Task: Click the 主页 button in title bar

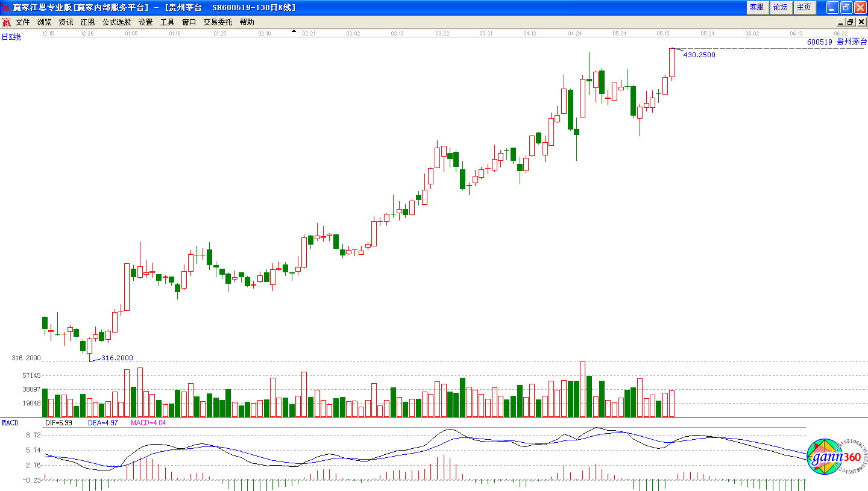Action: (804, 7)
